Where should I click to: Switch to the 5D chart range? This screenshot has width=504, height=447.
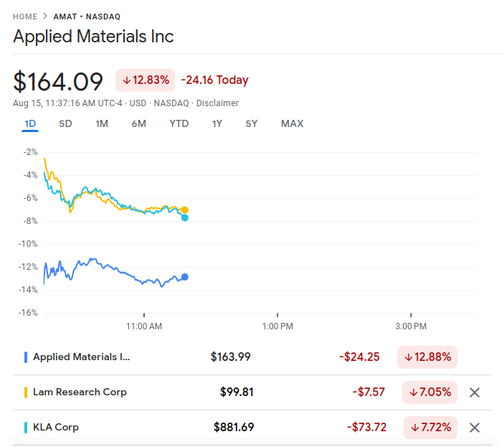coord(65,123)
